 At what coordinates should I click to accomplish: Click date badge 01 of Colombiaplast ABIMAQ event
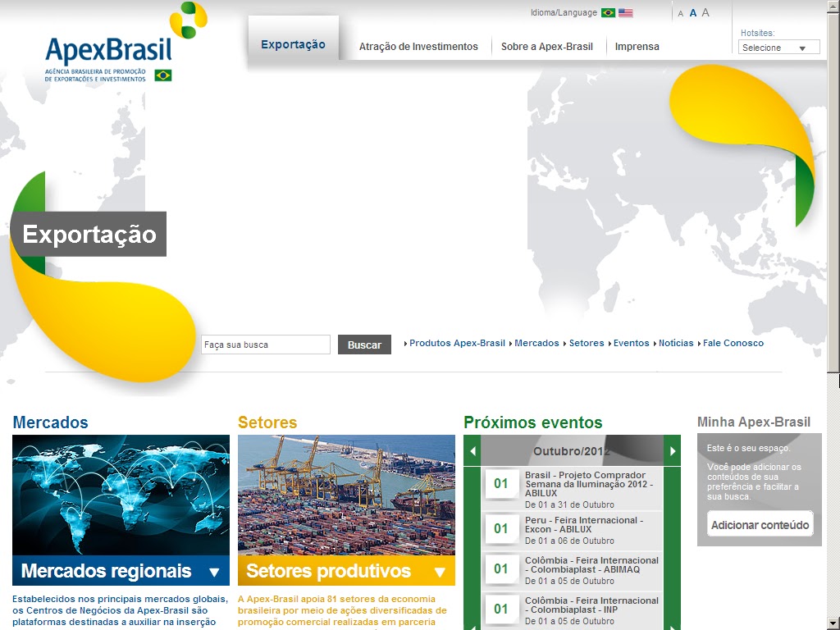[x=501, y=569]
